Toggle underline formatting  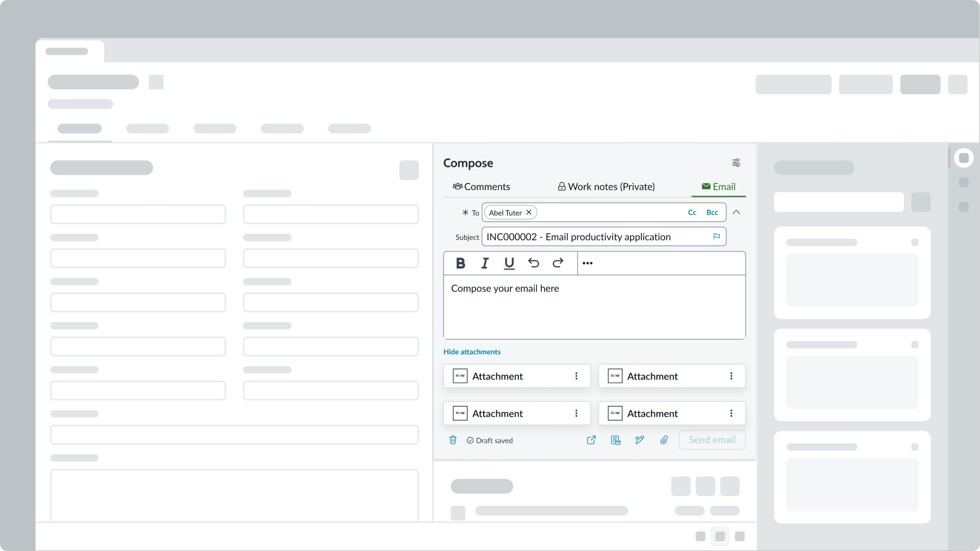tap(509, 263)
